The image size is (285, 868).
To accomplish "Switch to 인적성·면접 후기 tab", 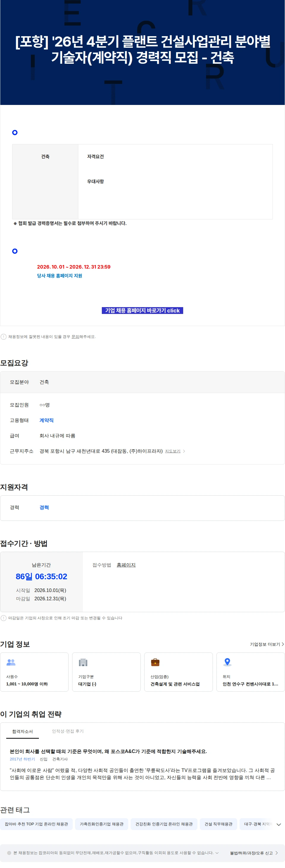I will point(68,731).
